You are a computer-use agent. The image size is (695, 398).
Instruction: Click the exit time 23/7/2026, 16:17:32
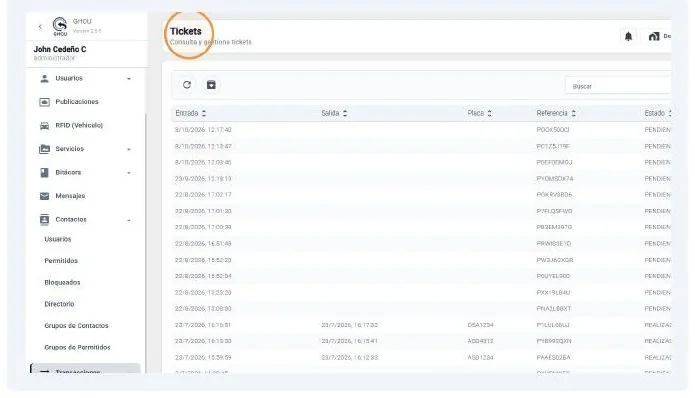[349, 325]
